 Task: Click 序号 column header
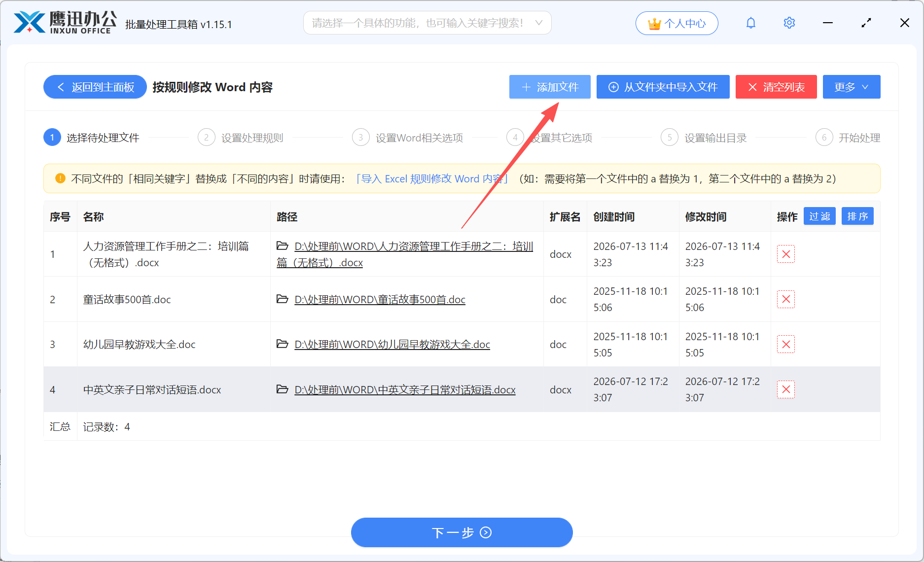[x=60, y=217]
